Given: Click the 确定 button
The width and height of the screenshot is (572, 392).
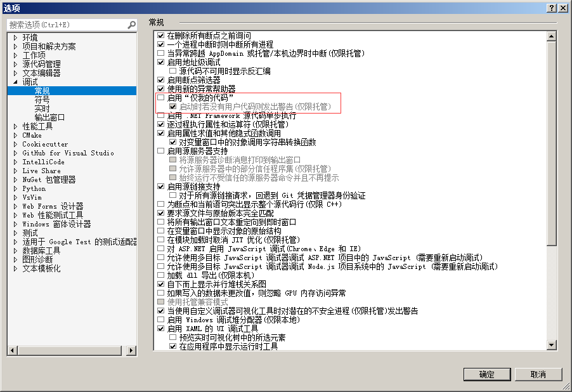Looking at the screenshot, I should (x=487, y=374).
